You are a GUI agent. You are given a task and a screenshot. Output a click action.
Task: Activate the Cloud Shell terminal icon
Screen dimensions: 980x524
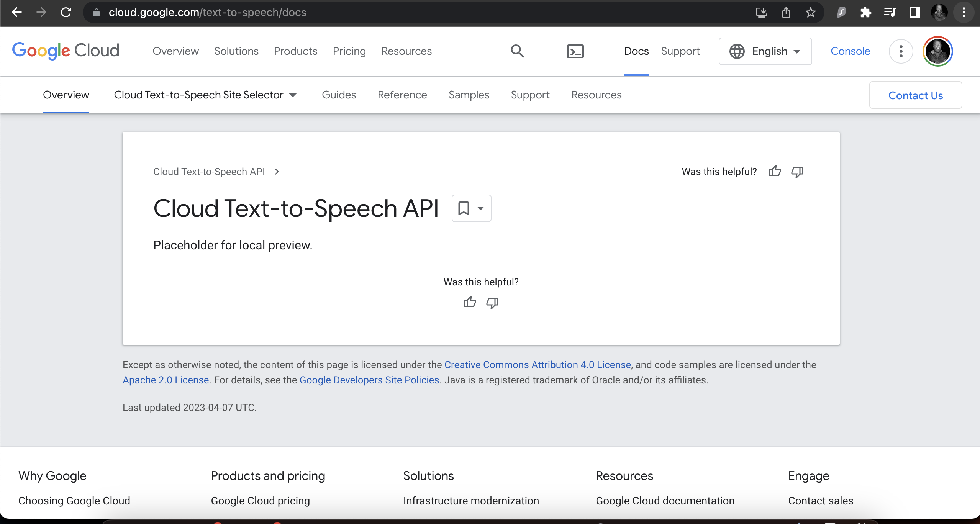coord(575,51)
